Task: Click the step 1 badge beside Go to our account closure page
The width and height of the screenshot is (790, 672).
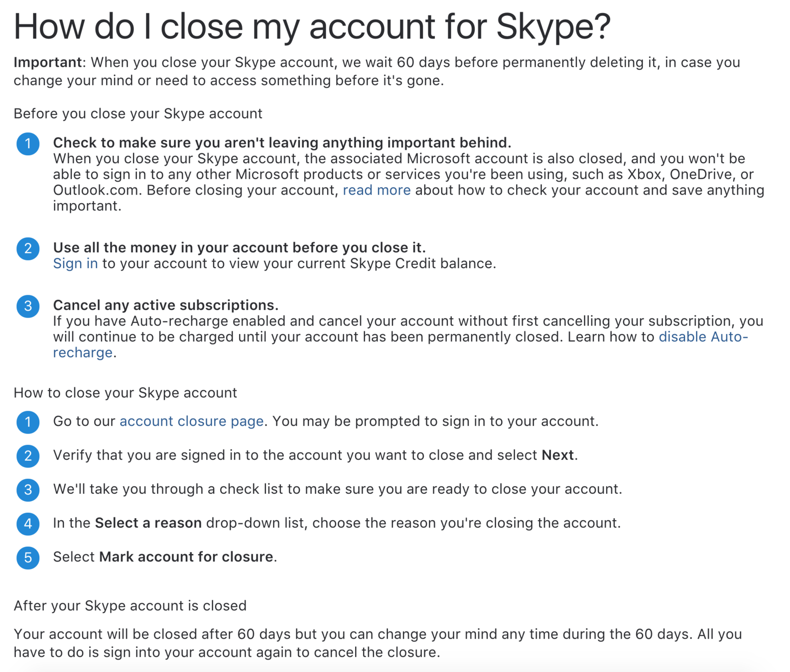Action: pos(28,422)
